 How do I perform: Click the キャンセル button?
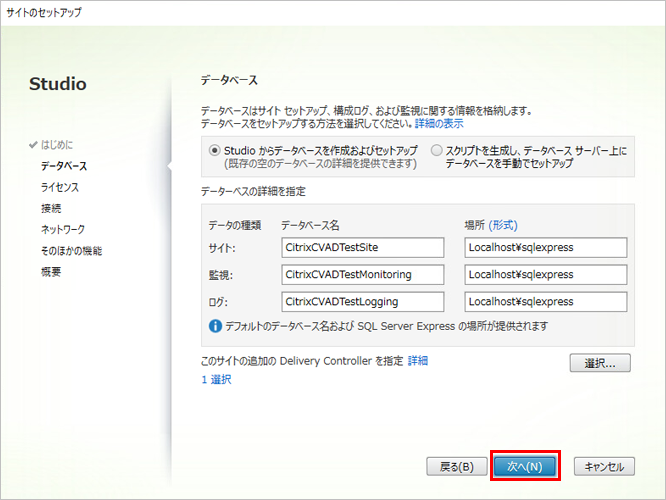tap(603, 466)
